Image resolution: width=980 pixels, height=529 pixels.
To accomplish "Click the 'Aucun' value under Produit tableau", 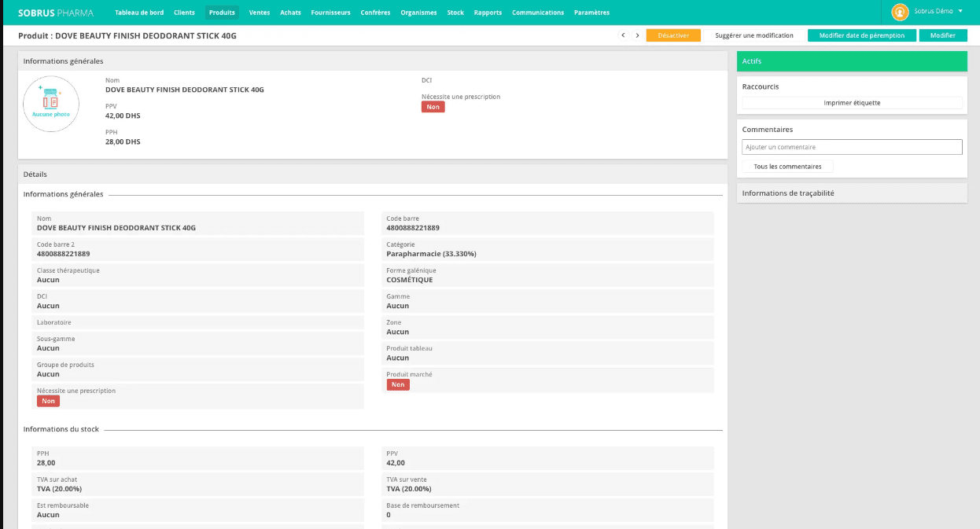I will click(398, 358).
